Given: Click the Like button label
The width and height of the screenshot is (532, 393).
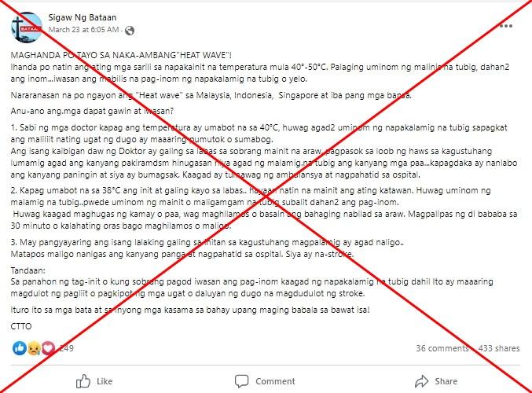Looking at the screenshot, I should point(105,381).
